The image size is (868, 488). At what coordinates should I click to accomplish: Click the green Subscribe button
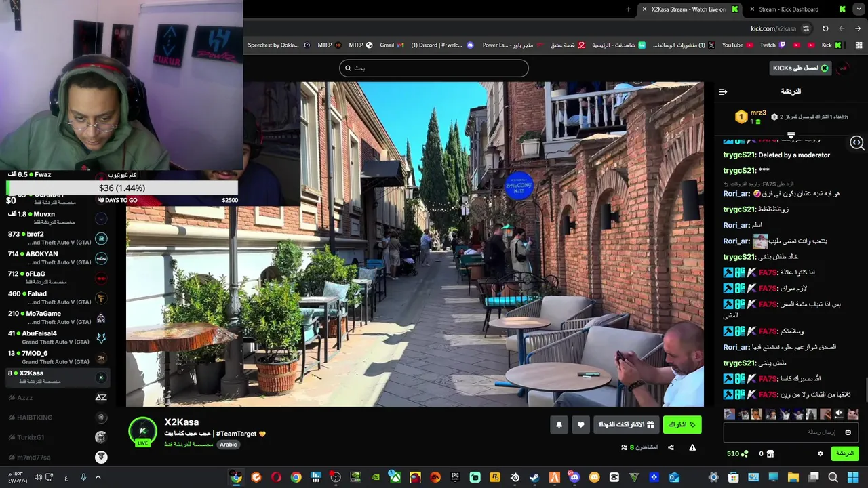(682, 425)
